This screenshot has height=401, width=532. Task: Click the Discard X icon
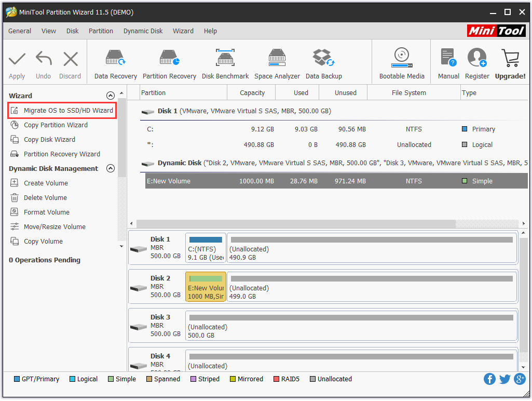(71, 59)
